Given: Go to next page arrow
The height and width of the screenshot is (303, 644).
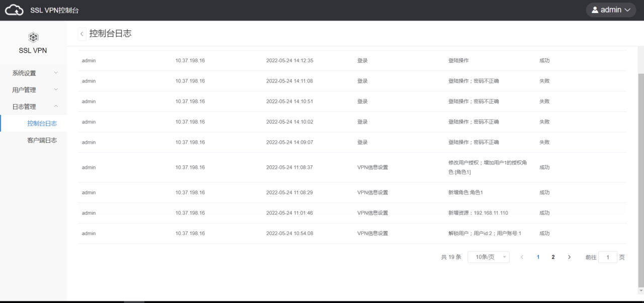Looking at the screenshot, I should pyautogui.click(x=569, y=257).
